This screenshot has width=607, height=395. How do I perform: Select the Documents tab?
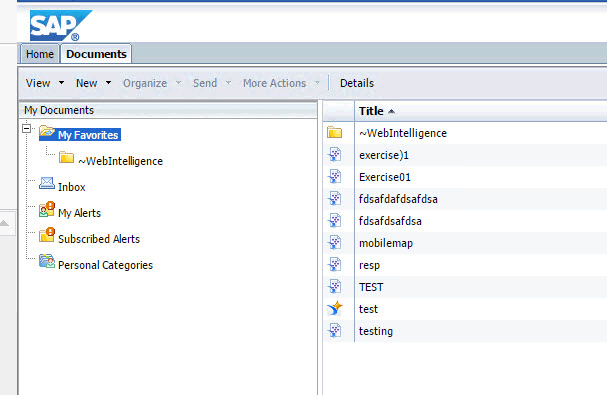(x=96, y=54)
